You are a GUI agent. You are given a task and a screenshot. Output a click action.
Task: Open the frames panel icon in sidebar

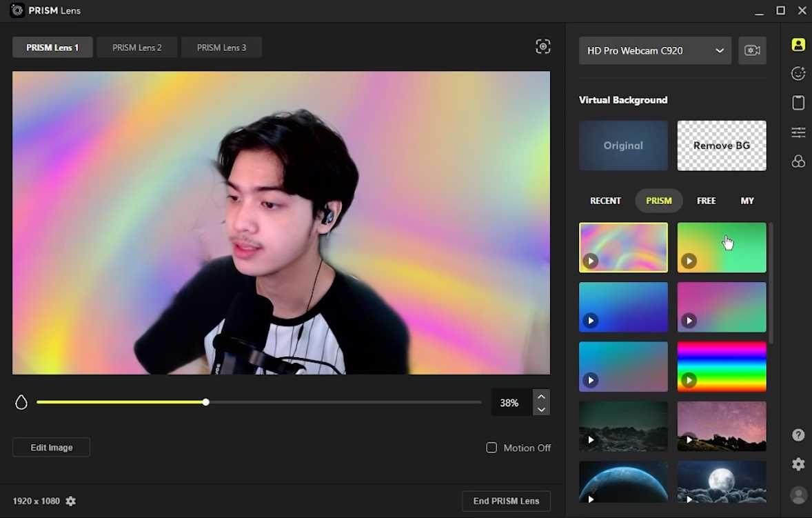(x=798, y=103)
